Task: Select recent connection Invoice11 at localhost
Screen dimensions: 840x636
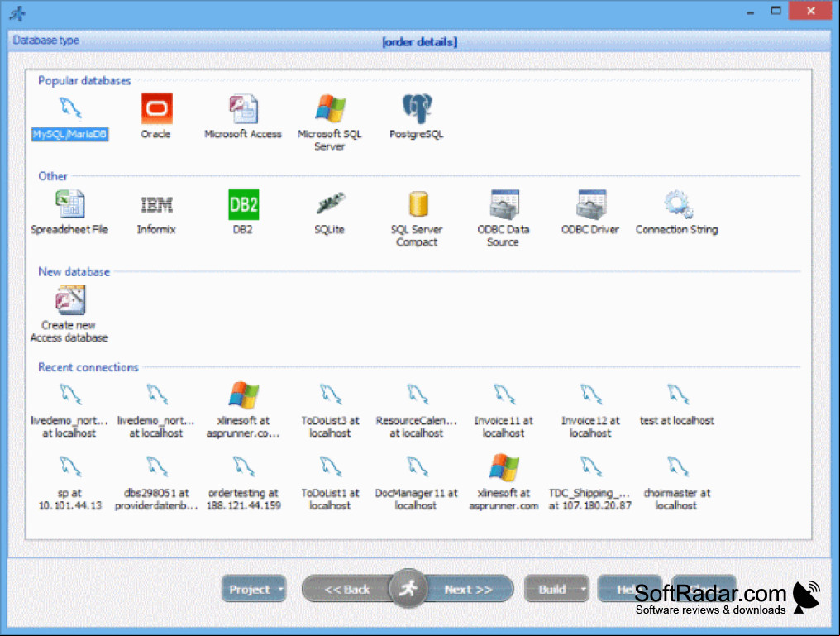Action: pyautogui.click(x=504, y=411)
